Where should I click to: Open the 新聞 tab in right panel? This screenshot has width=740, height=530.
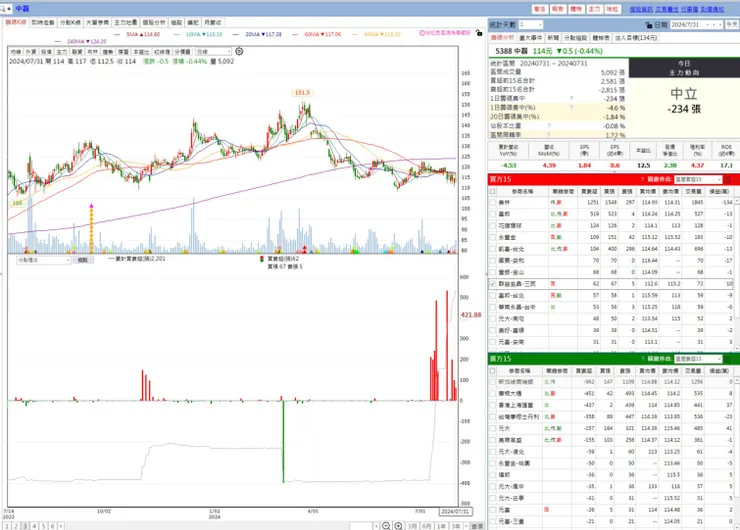tap(553, 38)
